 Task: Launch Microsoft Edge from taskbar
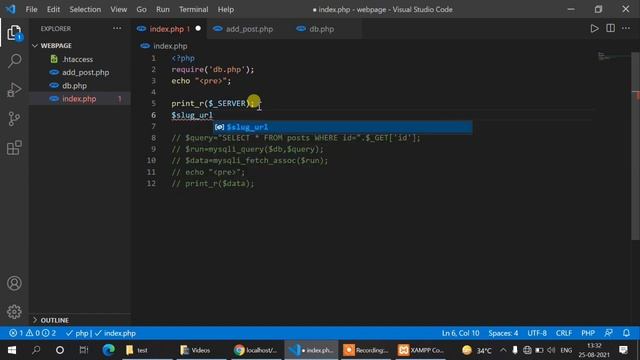pos(108,350)
